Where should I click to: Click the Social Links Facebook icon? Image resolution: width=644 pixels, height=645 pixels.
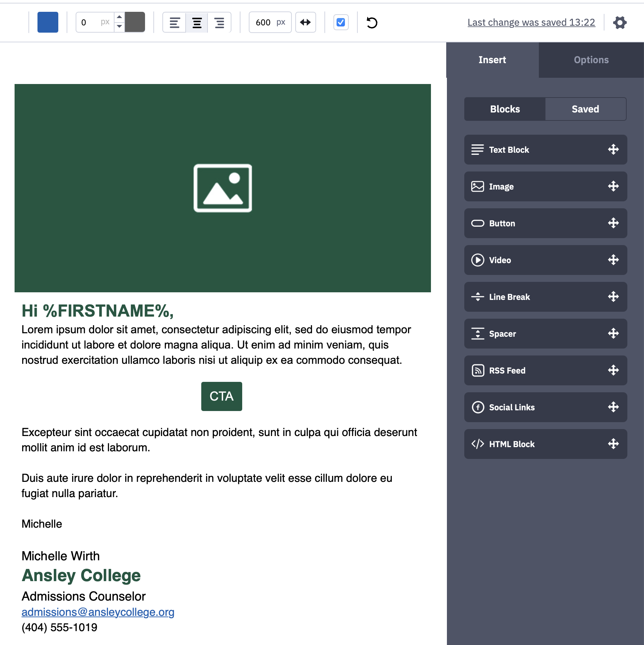477,407
